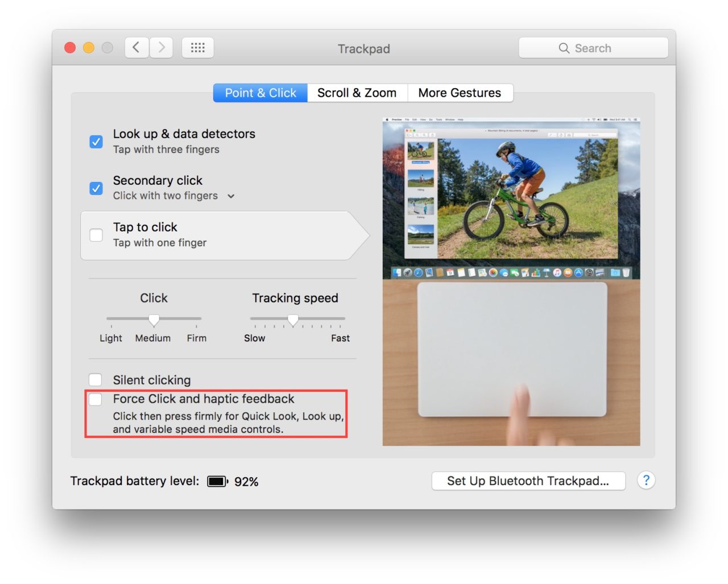
Task: Click 'Tap with three fingers' subtitle
Action: coord(166,150)
